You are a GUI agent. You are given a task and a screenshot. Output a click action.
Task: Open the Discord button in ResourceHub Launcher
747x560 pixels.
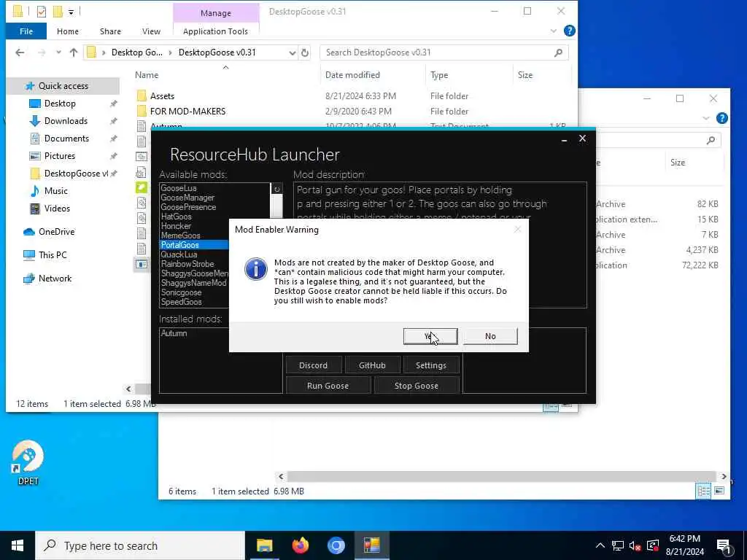coord(314,365)
